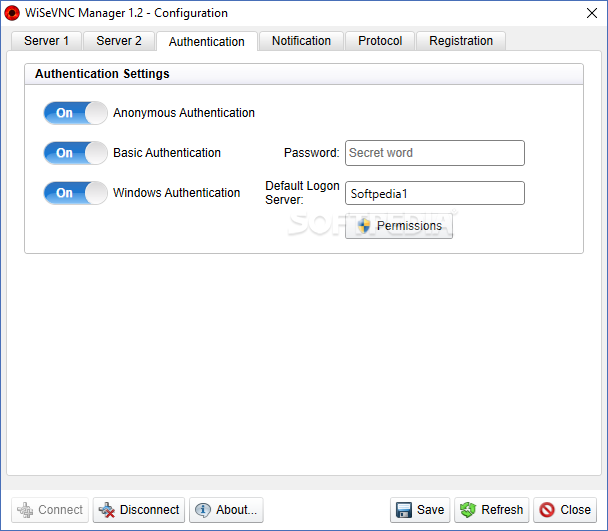The width and height of the screenshot is (608, 531).
Task: Show the Registration tab
Action: click(x=461, y=41)
